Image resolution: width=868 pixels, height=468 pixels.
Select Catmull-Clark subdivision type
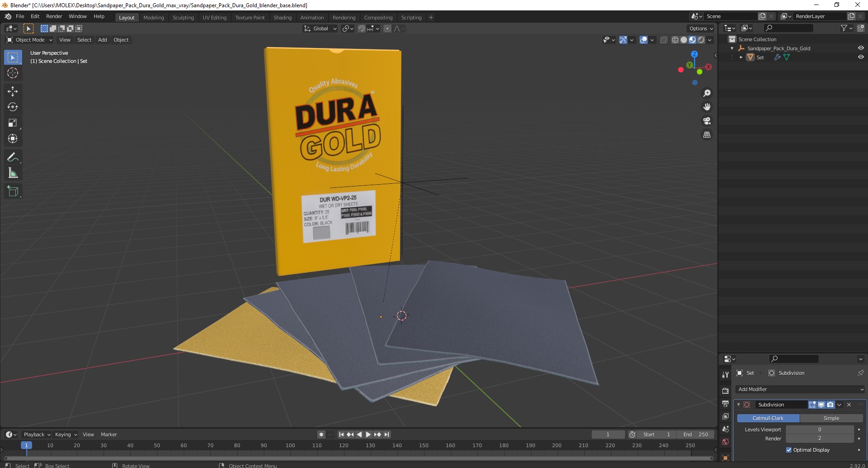click(x=768, y=418)
